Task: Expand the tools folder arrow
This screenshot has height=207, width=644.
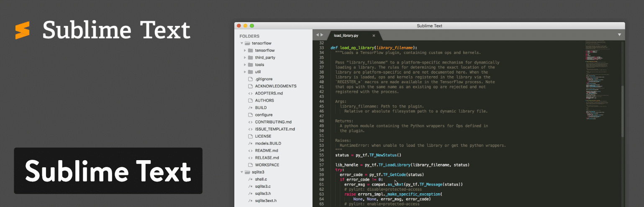Action: pos(245,65)
